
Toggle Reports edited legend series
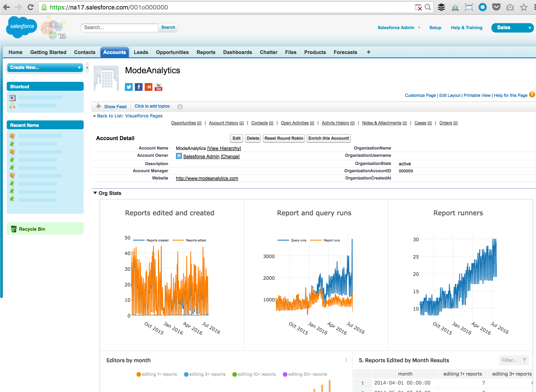coord(189,240)
